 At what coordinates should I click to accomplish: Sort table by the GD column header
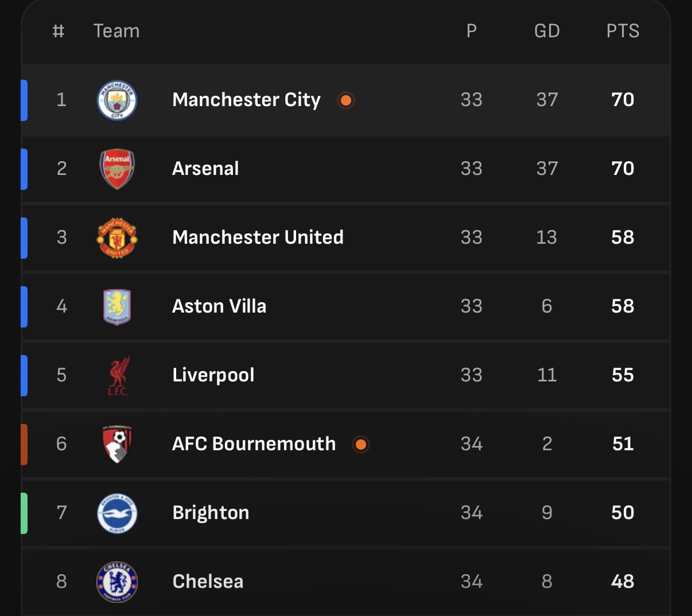547,31
